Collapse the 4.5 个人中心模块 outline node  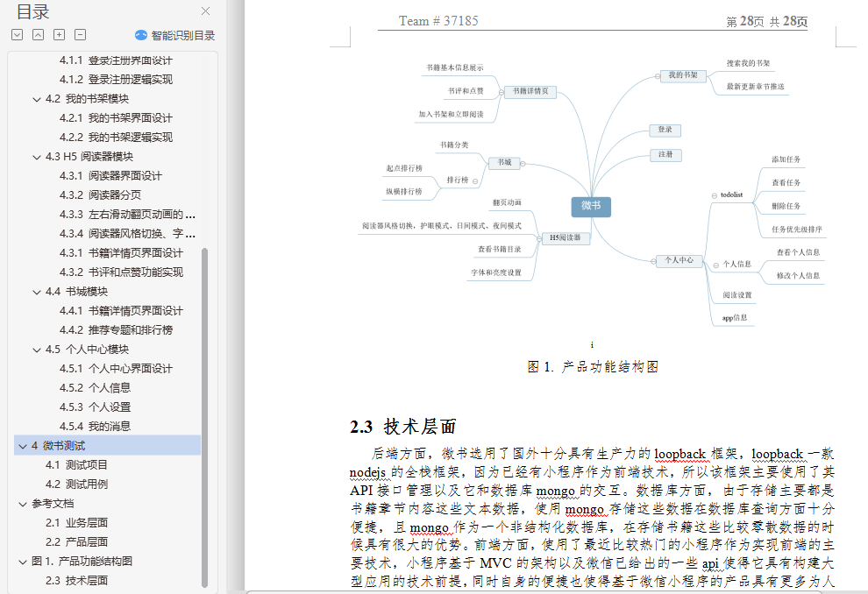pos(37,350)
